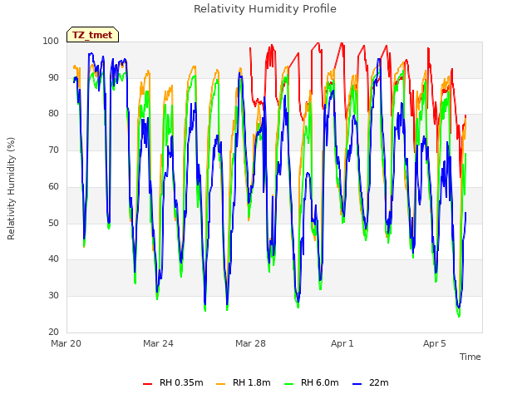Click the TZ_tmet annotation label

click(92, 35)
